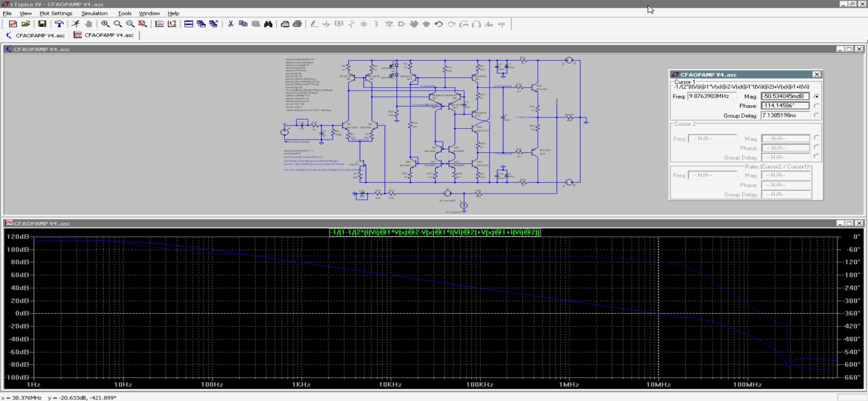Select the Place Component gate icon
This screenshot has width=868, height=401.
(401, 24)
